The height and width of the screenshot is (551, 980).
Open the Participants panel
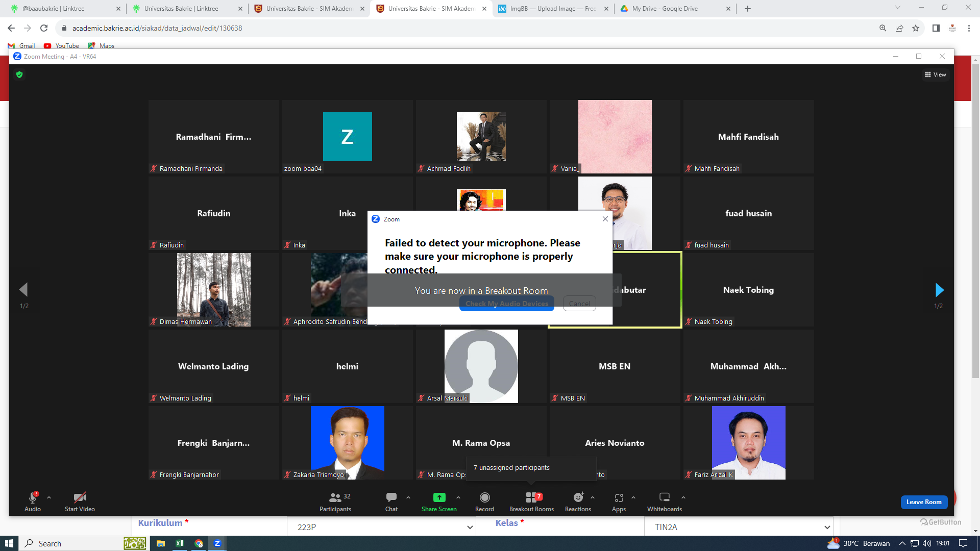pyautogui.click(x=335, y=502)
